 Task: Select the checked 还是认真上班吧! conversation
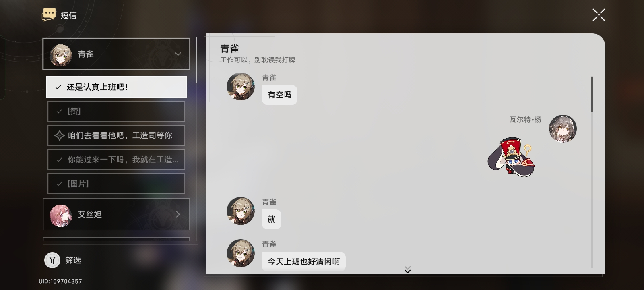pos(116,87)
